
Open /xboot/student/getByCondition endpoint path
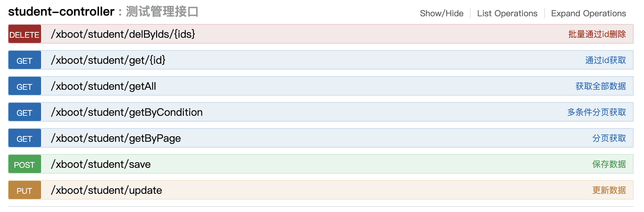(x=127, y=112)
